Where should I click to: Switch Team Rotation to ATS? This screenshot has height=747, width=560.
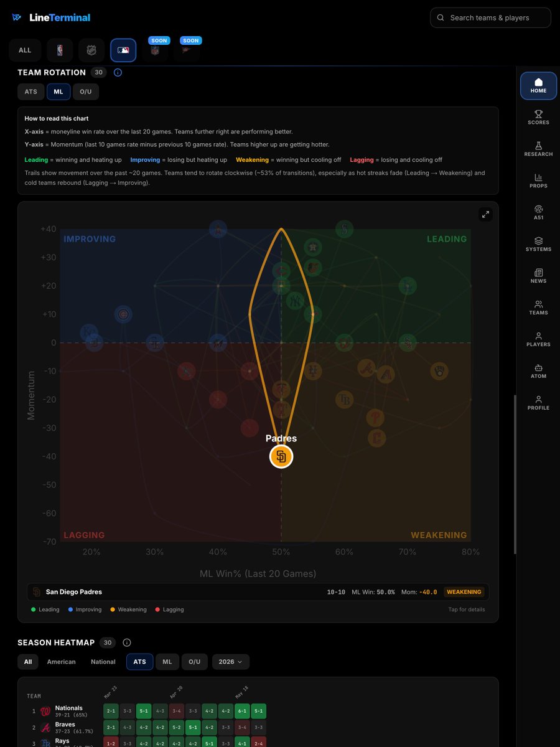coord(31,92)
